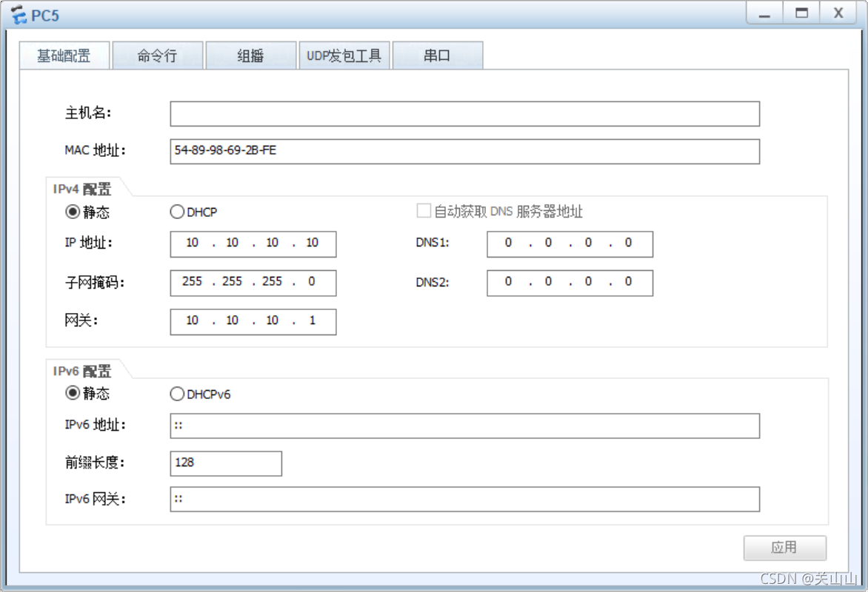Select the IPv6 静态 radio button

(73, 393)
